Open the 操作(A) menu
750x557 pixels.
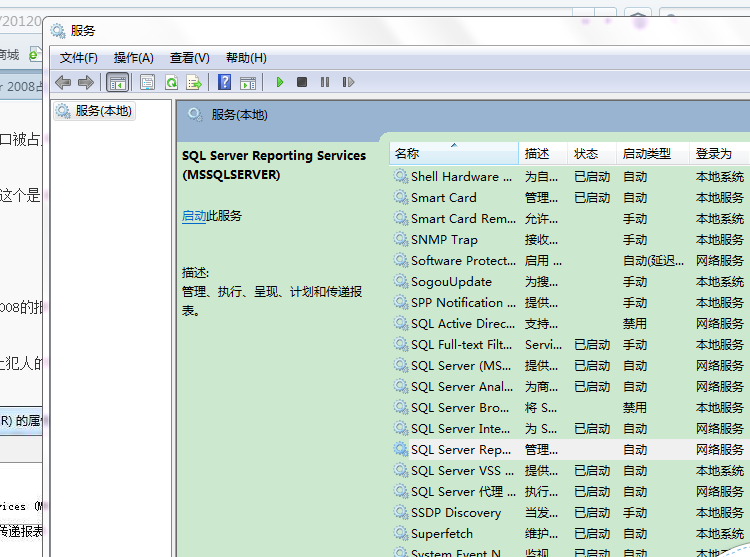pos(133,58)
